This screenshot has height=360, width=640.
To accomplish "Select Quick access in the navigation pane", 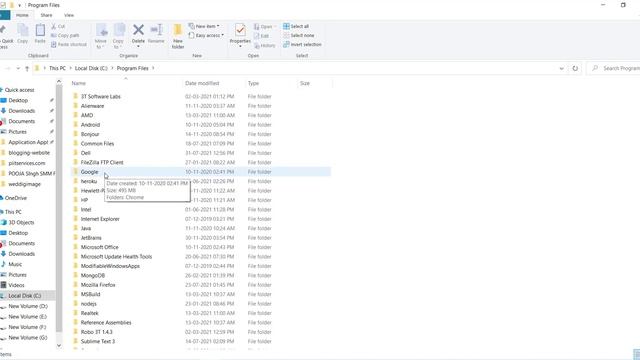I will click(19, 90).
